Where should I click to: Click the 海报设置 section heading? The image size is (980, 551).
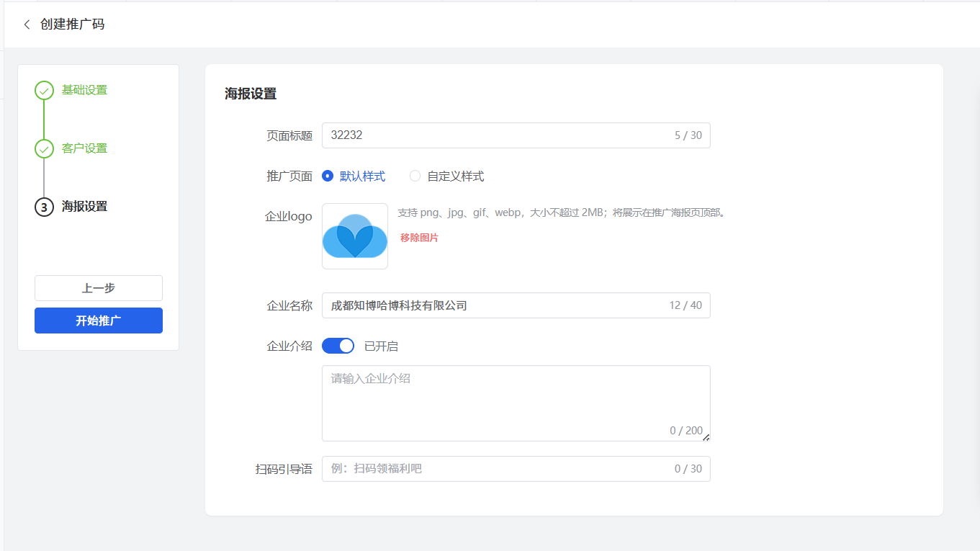(251, 94)
